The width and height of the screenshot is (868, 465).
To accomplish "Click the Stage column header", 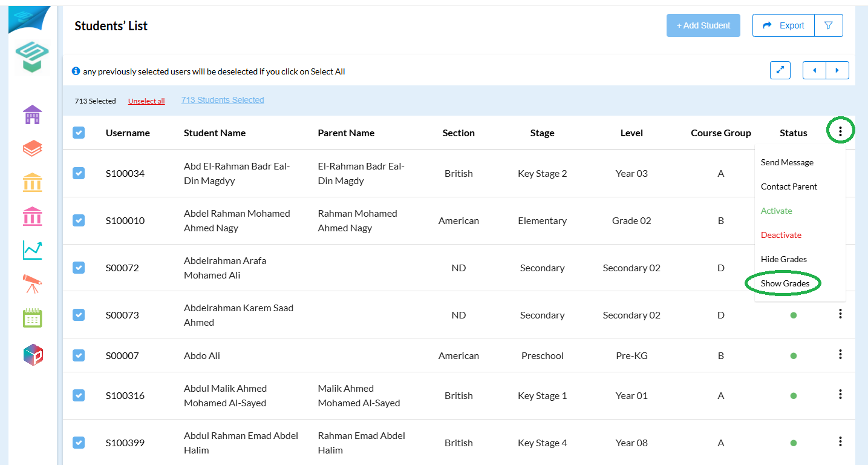I will [x=542, y=133].
